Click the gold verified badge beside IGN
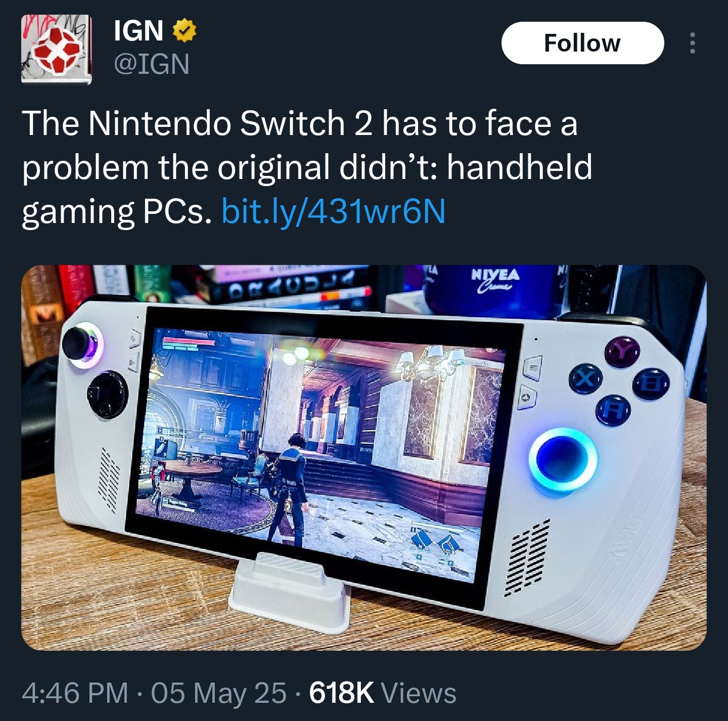 pyautogui.click(x=185, y=31)
